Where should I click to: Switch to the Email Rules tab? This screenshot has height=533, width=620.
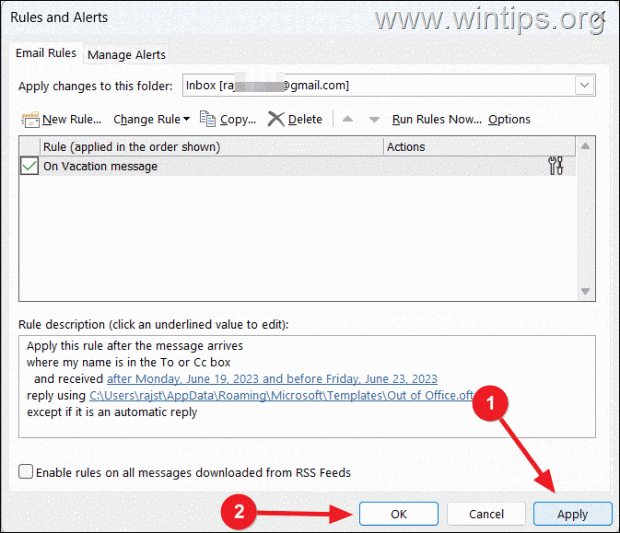(x=46, y=53)
